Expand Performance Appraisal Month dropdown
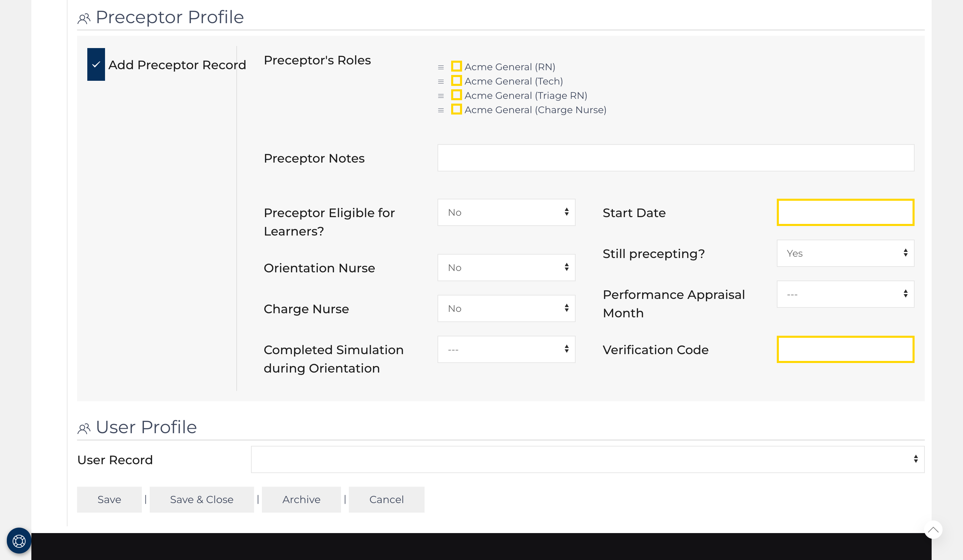This screenshot has width=963, height=560. coord(845,294)
